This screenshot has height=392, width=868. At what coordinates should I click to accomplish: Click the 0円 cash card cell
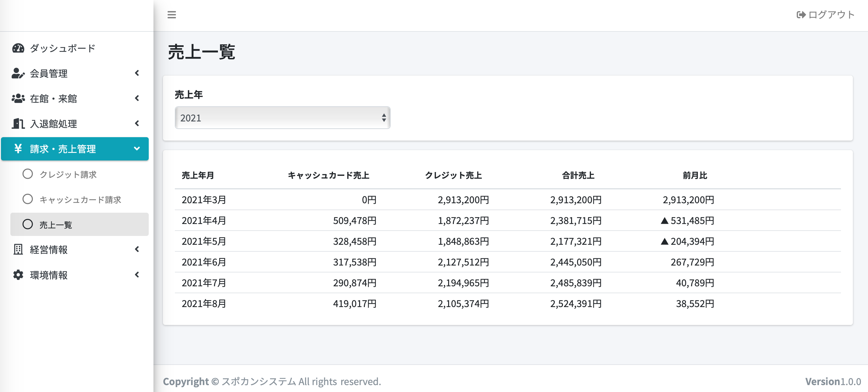(x=369, y=200)
